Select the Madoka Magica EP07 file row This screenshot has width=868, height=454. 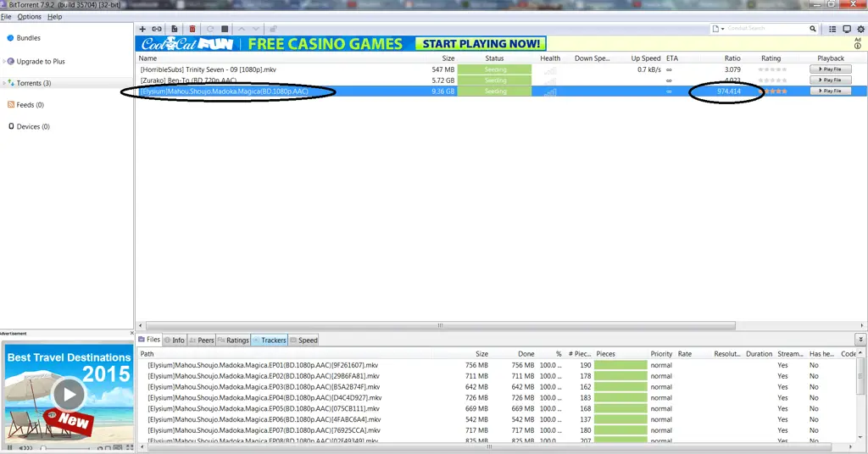(497, 430)
